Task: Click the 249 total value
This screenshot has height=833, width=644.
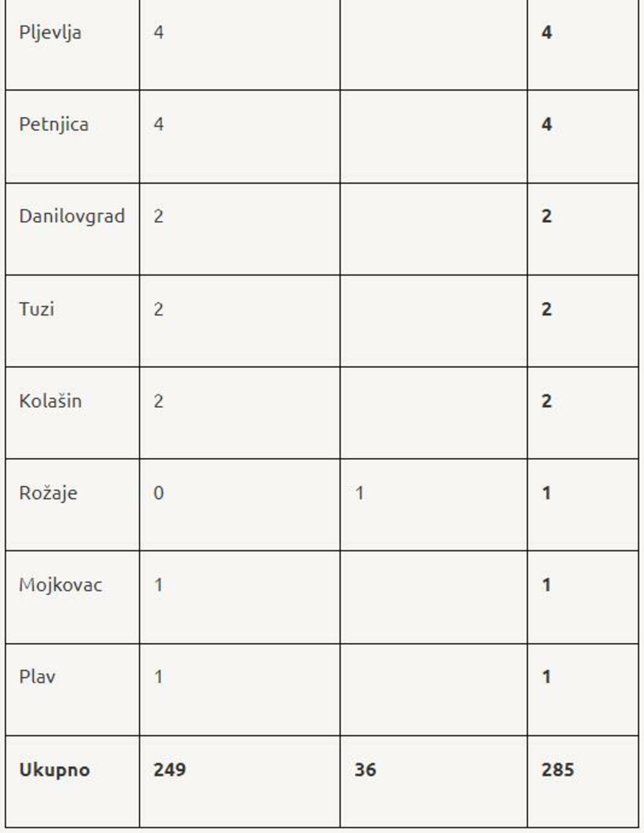Action: pos(169,770)
